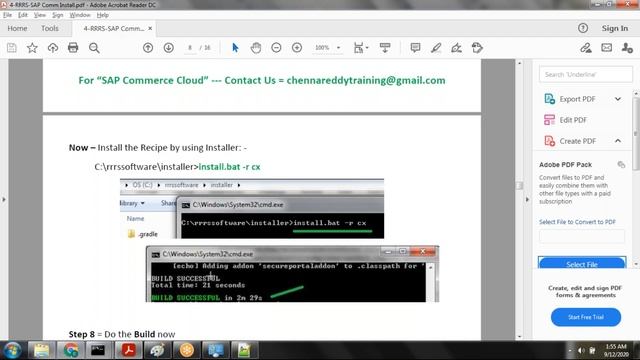Image resolution: width=640 pixels, height=360 pixels.
Task: Click the Export PDF tool icon
Action: tap(549, 99)
